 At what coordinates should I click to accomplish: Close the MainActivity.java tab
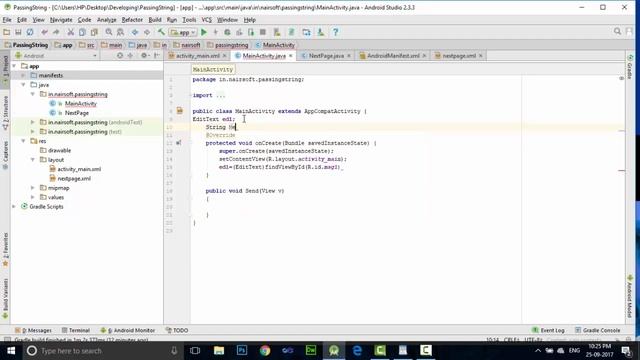291,56
